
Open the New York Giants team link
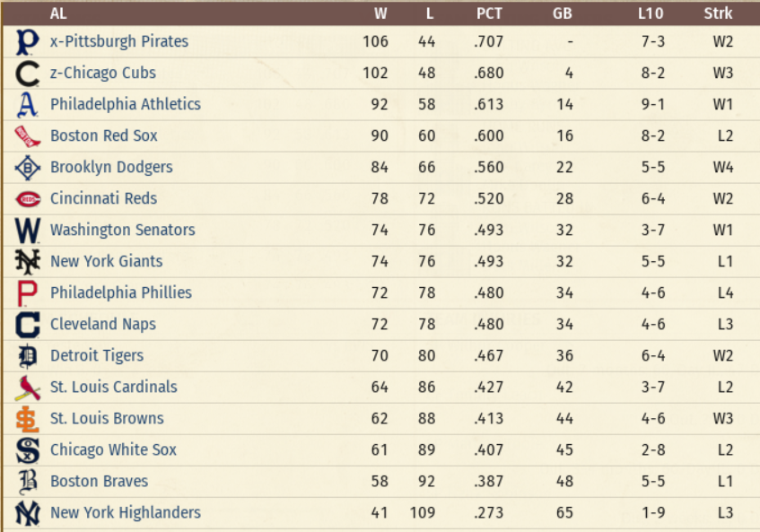pos(107,261)
